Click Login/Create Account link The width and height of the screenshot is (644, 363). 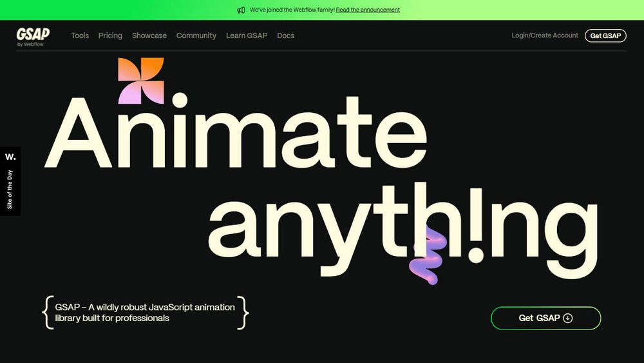tap(545, 35)
